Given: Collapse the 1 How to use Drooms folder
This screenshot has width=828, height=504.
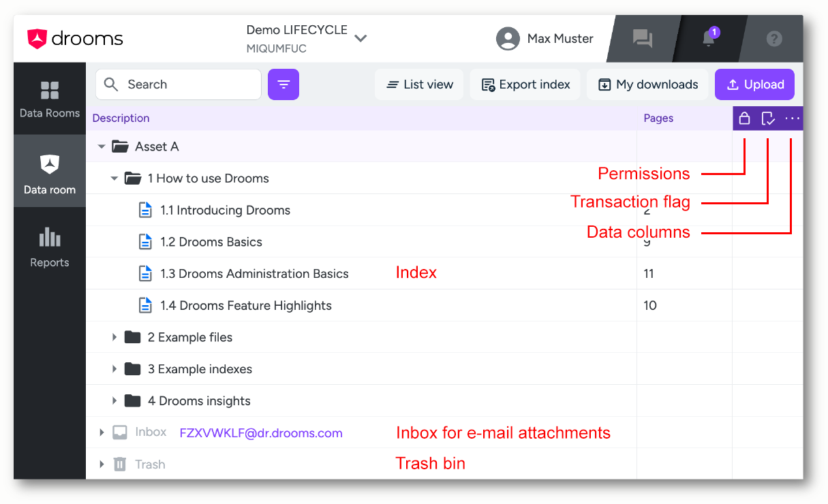Looking at the screenshot, I should (114, 178).
